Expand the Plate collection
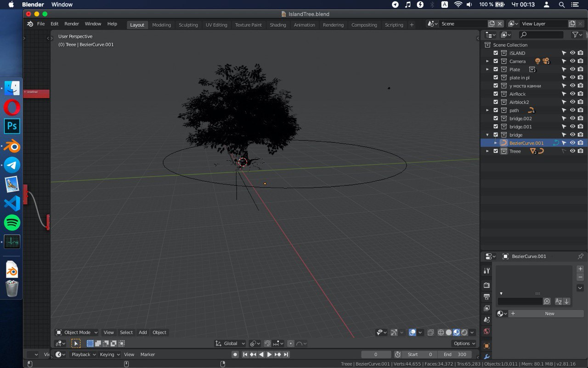This screenshot has height=368, width=588. pyautogui.click(x=487, y=69)
